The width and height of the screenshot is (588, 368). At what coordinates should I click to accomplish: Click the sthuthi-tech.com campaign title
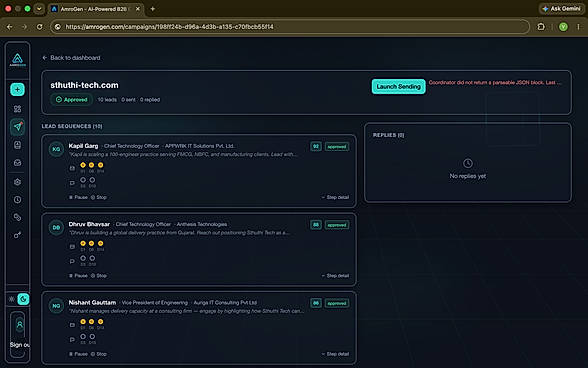click(x=84, y=85)
